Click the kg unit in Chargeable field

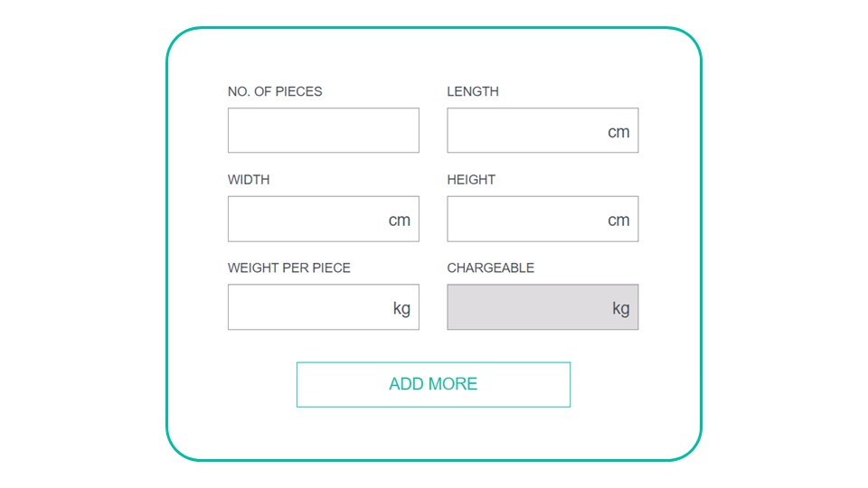pos(621,309)
